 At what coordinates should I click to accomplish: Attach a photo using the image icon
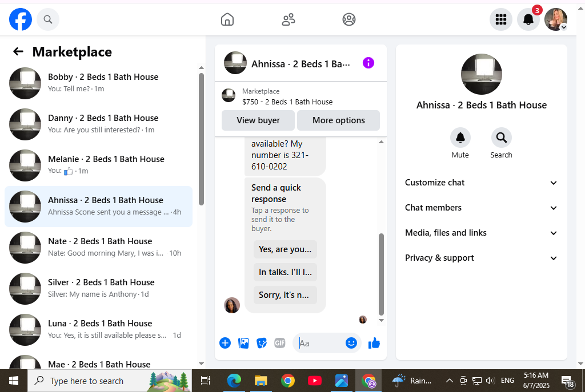(x=243, y=343)
